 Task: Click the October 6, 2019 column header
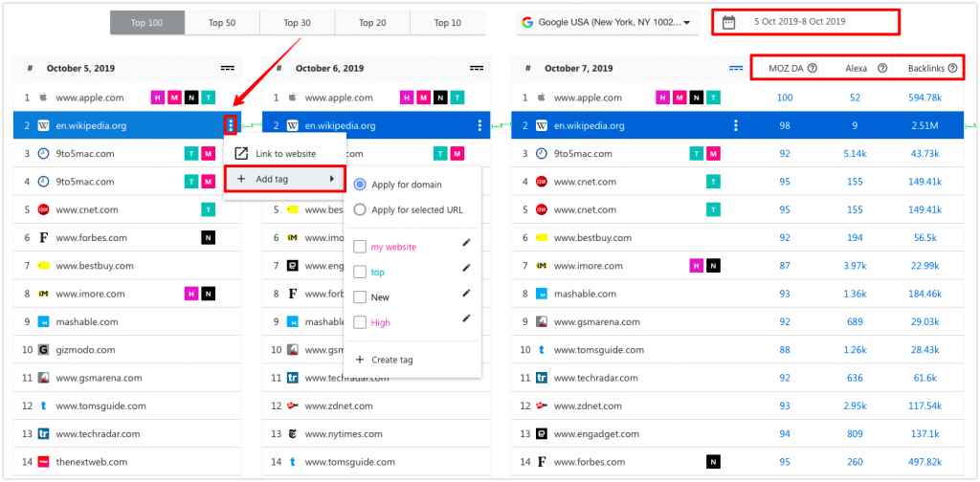click(x=330, y=69)
